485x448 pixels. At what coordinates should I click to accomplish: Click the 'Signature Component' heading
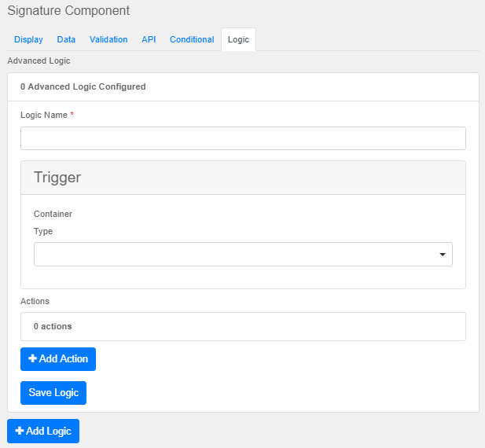point(68,11)
